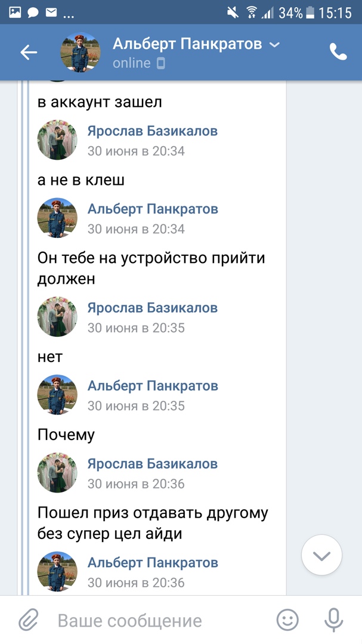Open Альберт Панкратов's header avatar
This screenshot has height=644, width=362.
point(81,52)
